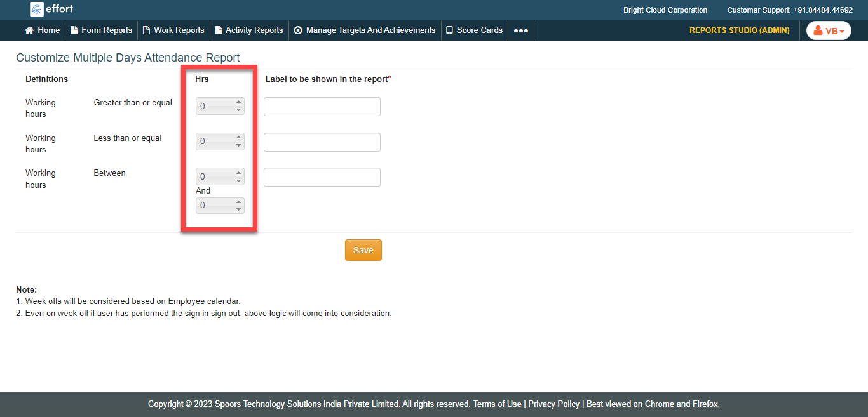Viewport: 868px width, 417px height.
Task: Decrease the hours value below And
Action: click(x=239, y=209)
